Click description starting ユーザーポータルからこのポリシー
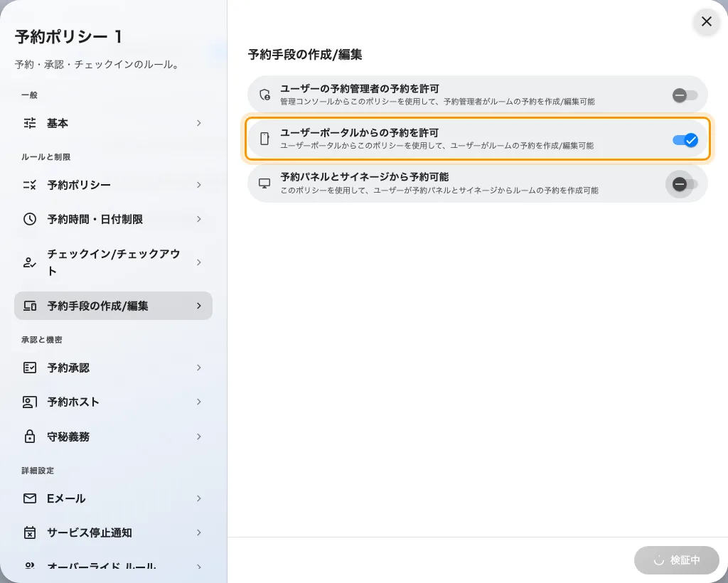 (x=437, y=146)
